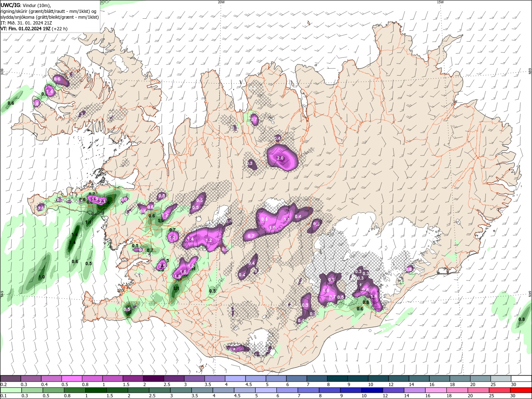The height and width of the screenshot is (399, 532).
Task: Click the palest green first rain legend swatch
Action: (x=11, y=390)
